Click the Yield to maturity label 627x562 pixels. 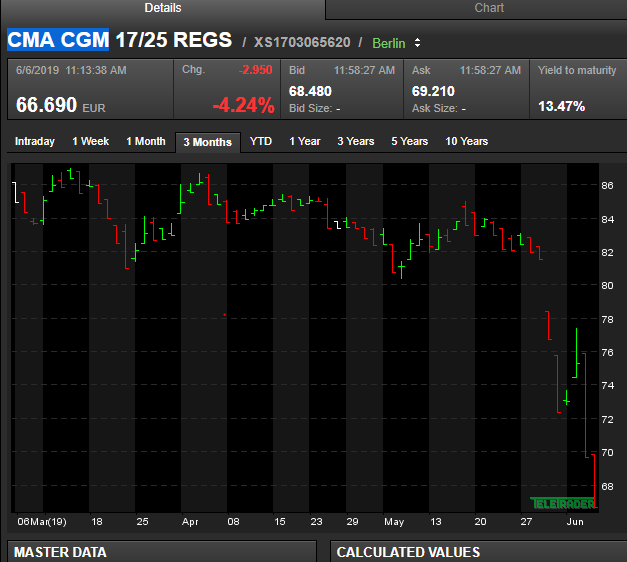[577, 70]
